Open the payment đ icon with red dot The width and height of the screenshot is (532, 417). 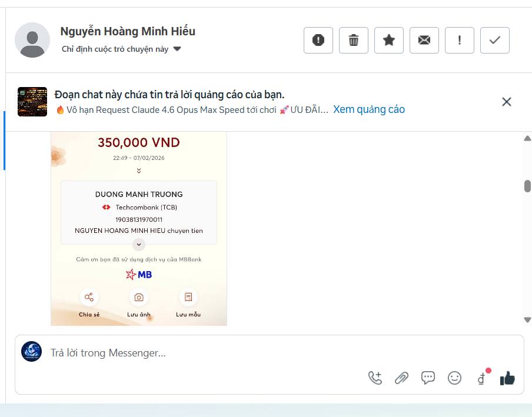click(x=481, y=379)
